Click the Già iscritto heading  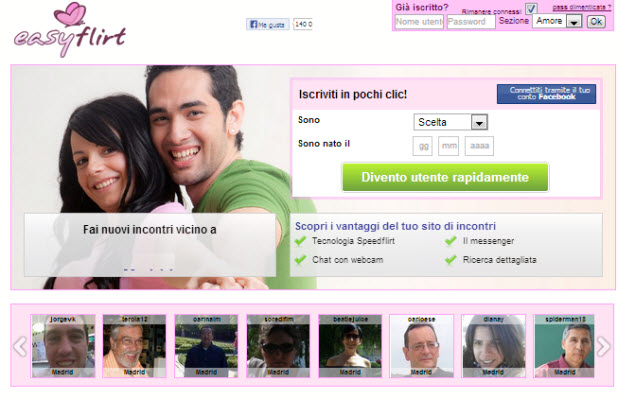[422, 8]
